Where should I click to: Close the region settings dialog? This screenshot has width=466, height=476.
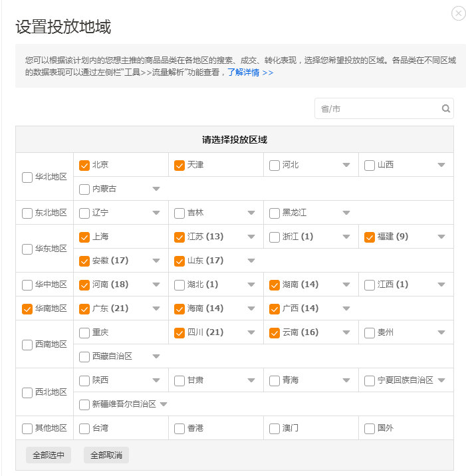pos(459,13)
